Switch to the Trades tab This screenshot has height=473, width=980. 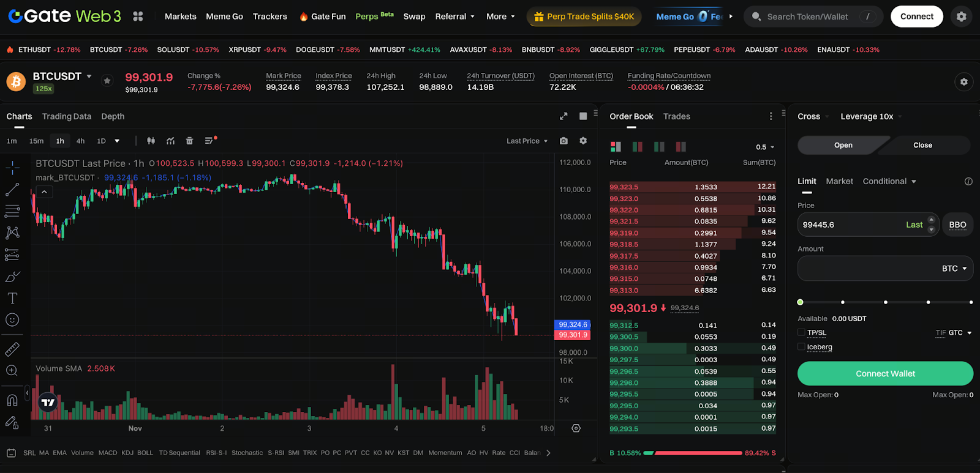click(x=677, y=116)
